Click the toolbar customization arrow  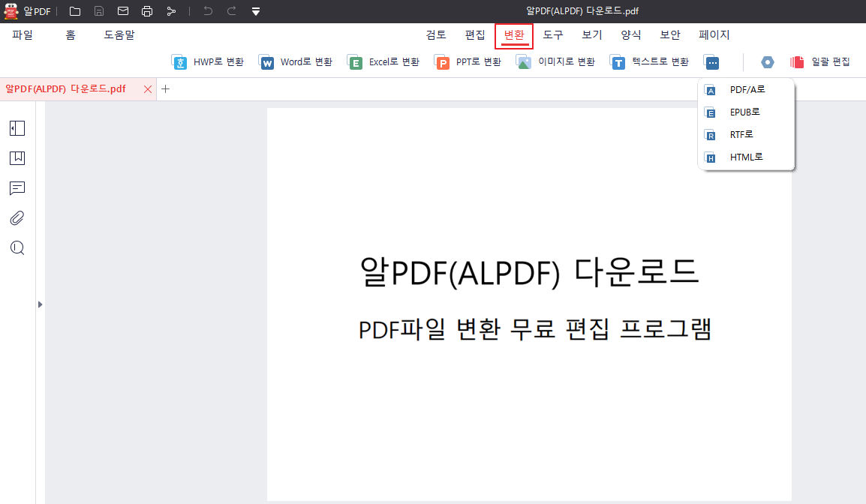[x=255, y=11]
